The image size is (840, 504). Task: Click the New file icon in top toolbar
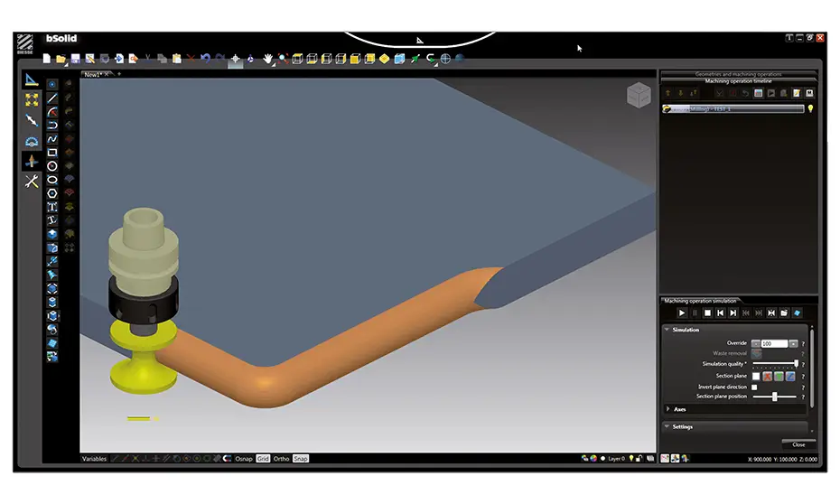(47, 59)
